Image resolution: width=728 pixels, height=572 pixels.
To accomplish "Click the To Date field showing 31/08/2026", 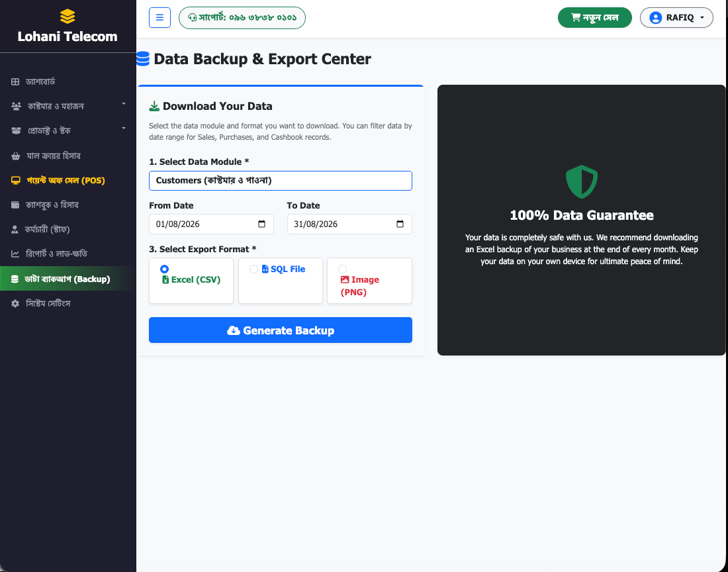I will click(x=349, y=224).
